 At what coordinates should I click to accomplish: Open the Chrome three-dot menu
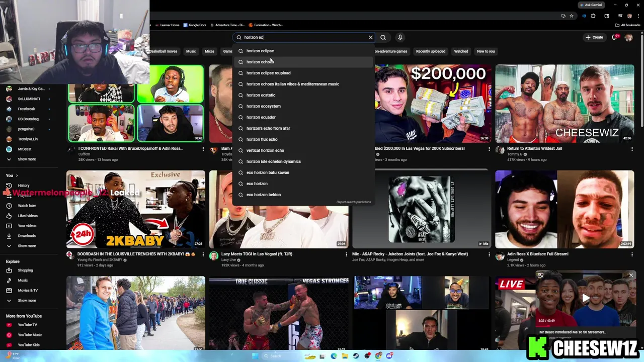(638, 16)
